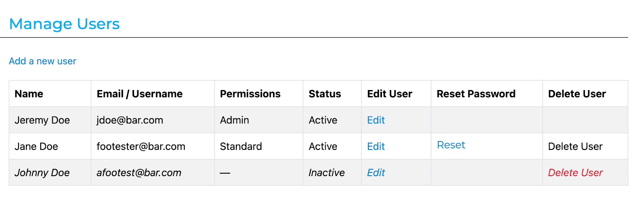
Task: Edit Johnny Doe's inactive account
Action: pos(376,172)
